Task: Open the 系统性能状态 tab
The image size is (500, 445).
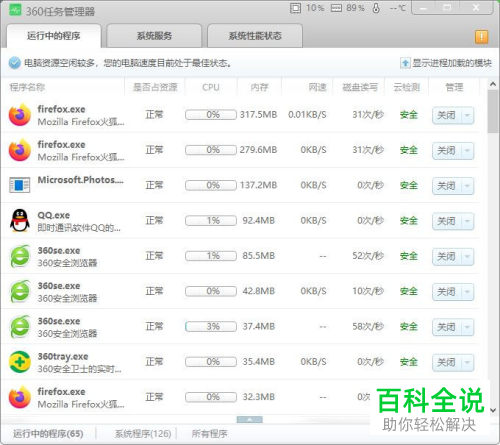Action: coord(255,36)
